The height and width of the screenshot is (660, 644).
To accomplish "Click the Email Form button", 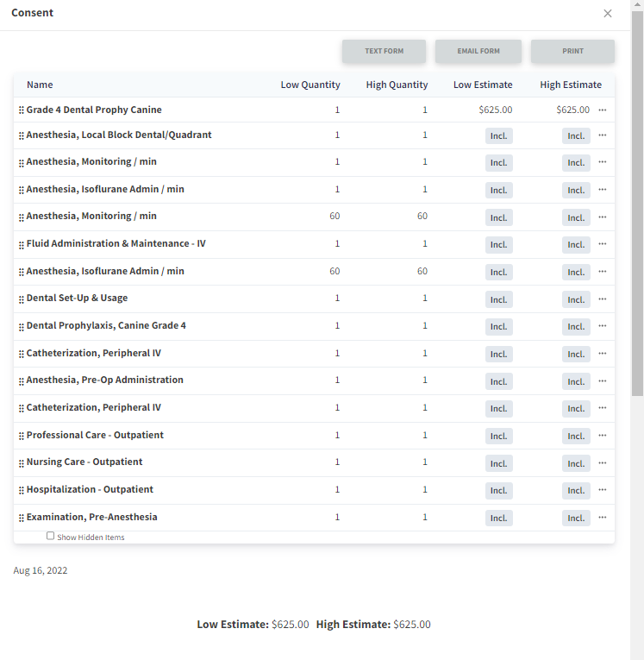I will (x=478, y=52).
